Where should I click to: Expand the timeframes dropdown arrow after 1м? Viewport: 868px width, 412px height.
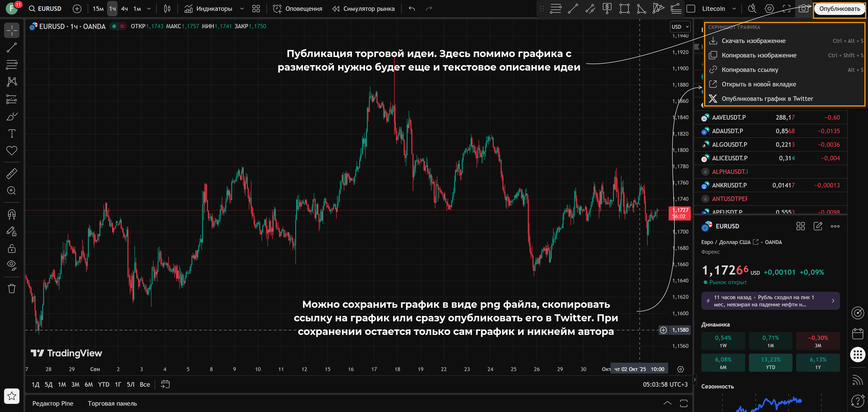pos(149,9)
